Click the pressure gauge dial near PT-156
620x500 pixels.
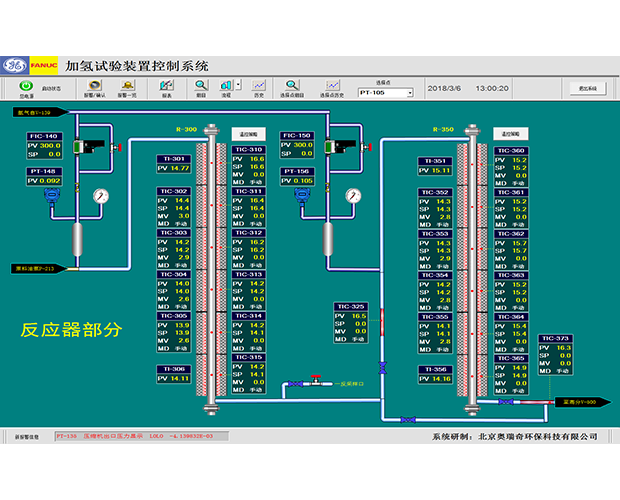pyautogui.click(x=353, y=196)
